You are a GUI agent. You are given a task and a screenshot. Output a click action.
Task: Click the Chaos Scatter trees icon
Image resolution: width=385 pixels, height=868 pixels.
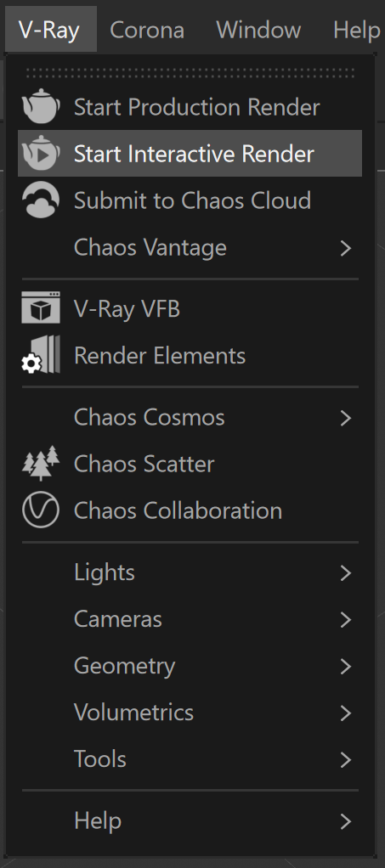point(41,464)
